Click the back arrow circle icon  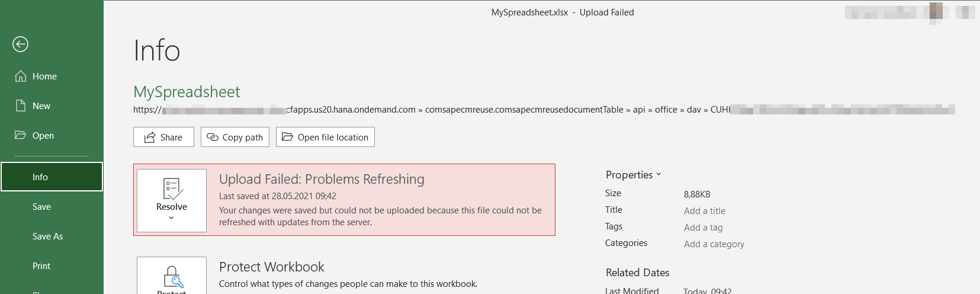pos(20,44)
